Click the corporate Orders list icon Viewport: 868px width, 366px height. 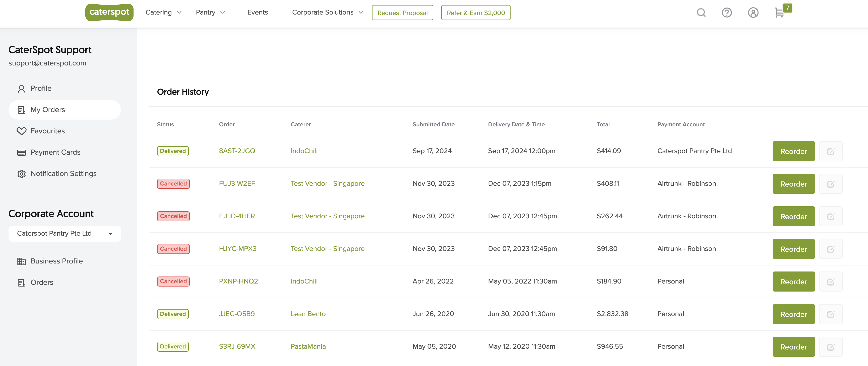pyautogui.click(x=22, y=283)
